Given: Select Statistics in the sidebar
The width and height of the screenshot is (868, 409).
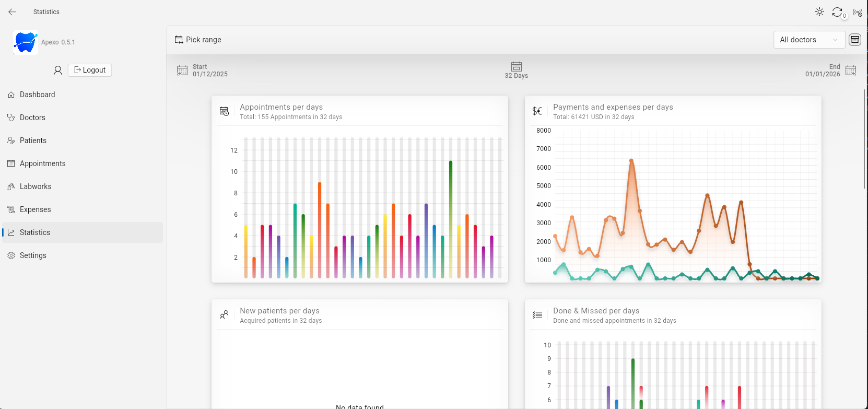Looking at the screenshot, I should point(83,232).
